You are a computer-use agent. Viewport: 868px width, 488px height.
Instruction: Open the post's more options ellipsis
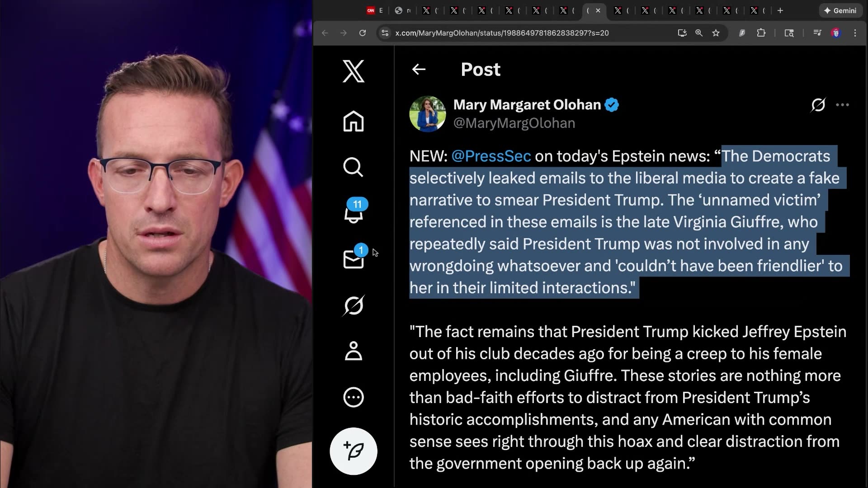pos(842,105)
